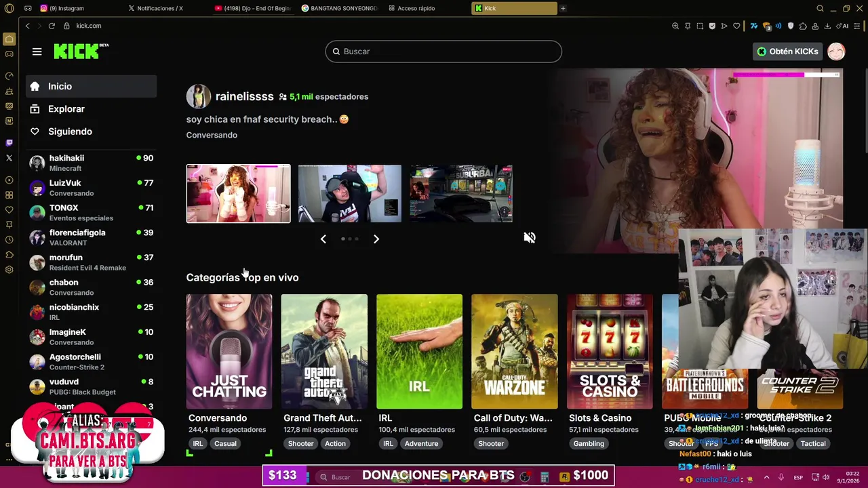Open the speedometer GX Control sidebar icon
This screenshot has height=488, width=868.
[x=9, y=76]
